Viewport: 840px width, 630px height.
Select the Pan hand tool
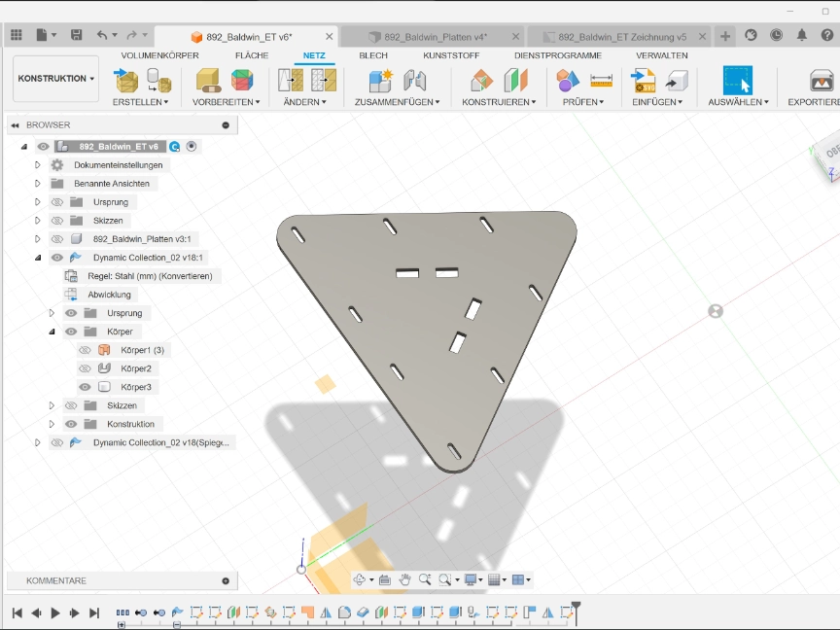coord(405,579)
